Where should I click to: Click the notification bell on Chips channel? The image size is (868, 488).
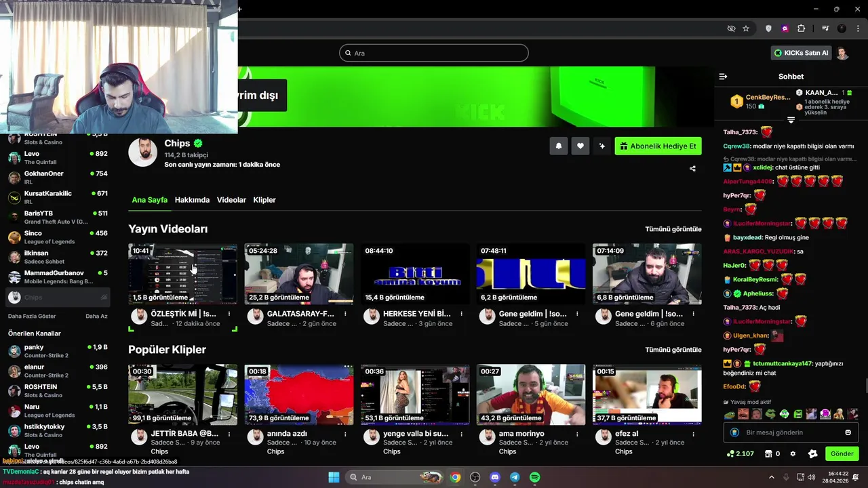(x=559, y=146)
